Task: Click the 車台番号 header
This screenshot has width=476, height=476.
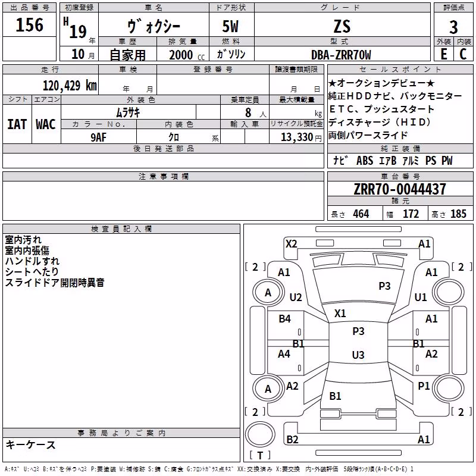Action: click(x=400, y=176)
